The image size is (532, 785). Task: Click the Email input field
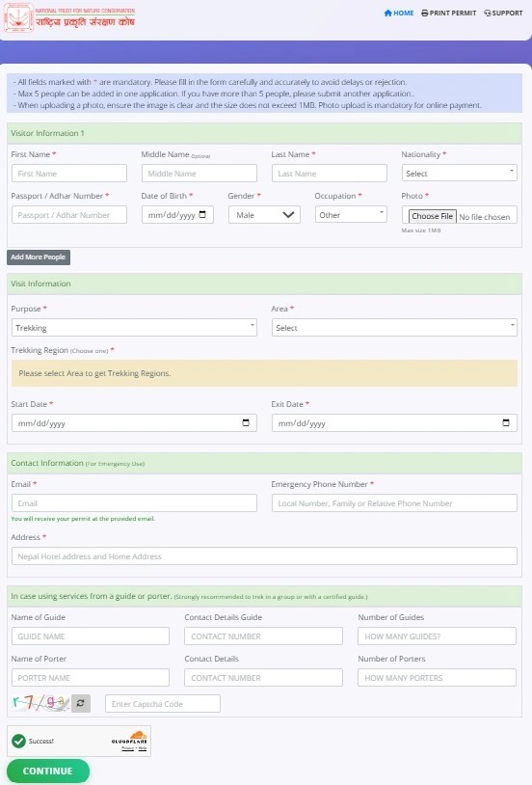tap(134, 503)
